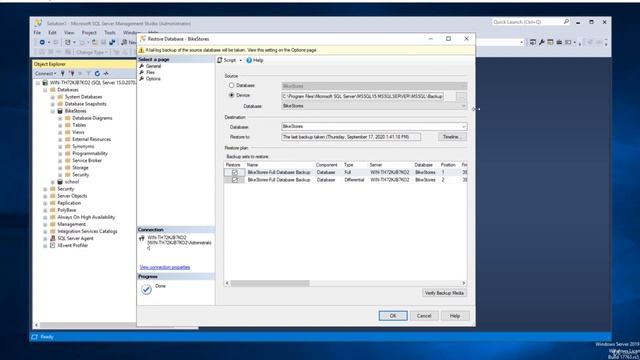Click the Quick Launch magnifier icon
The image size is (640, 360).
(x=566, y=22)
